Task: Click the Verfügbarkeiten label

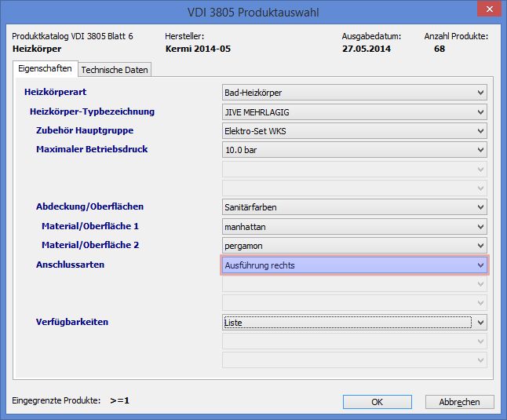Action: [x=72, y=322]
